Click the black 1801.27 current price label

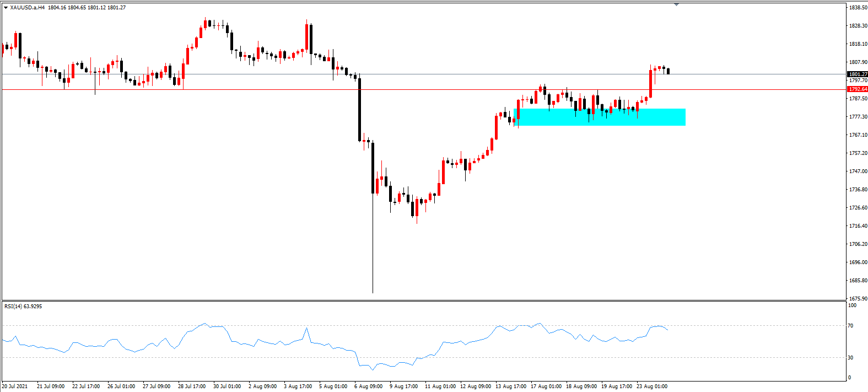(858, 74)
